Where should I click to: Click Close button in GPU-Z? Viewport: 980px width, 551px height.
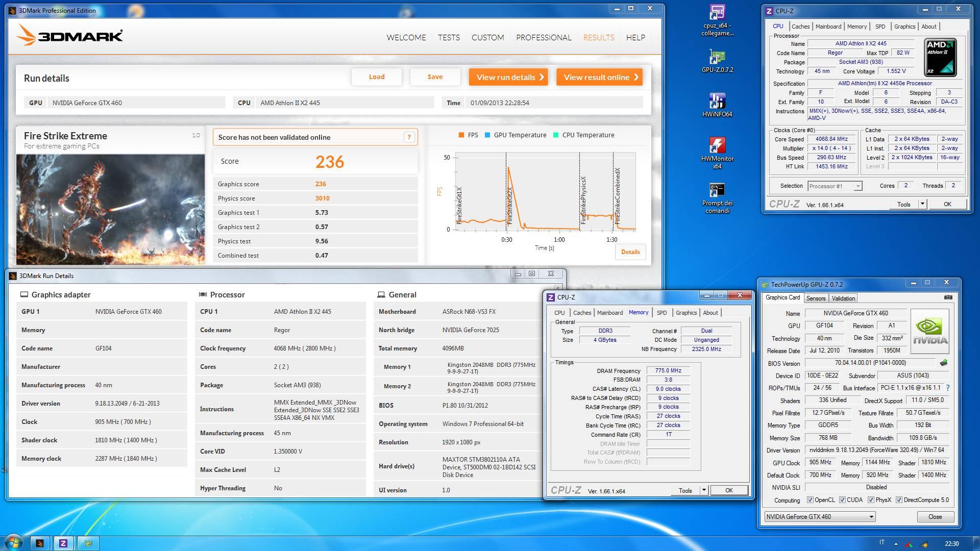[935, 517]
